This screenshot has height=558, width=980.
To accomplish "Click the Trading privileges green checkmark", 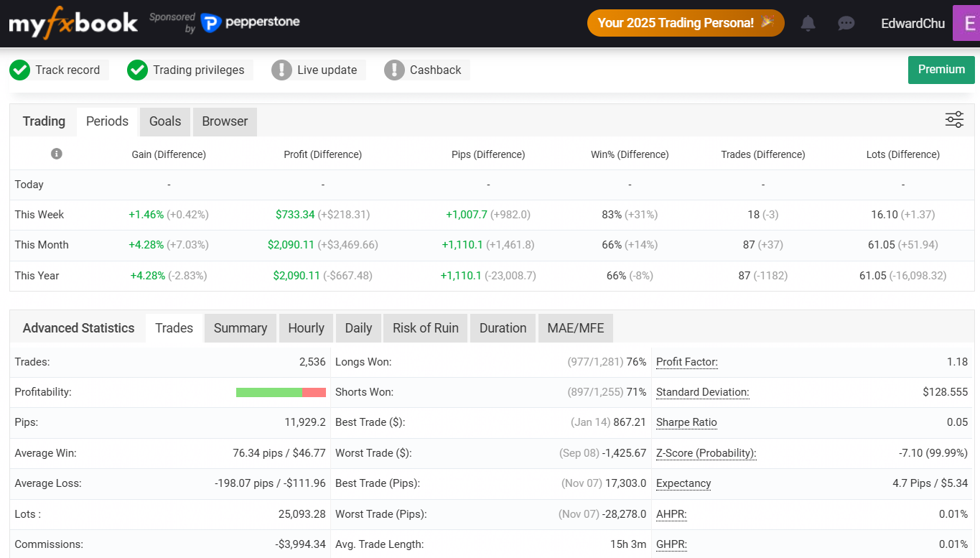I will (137, 70).
